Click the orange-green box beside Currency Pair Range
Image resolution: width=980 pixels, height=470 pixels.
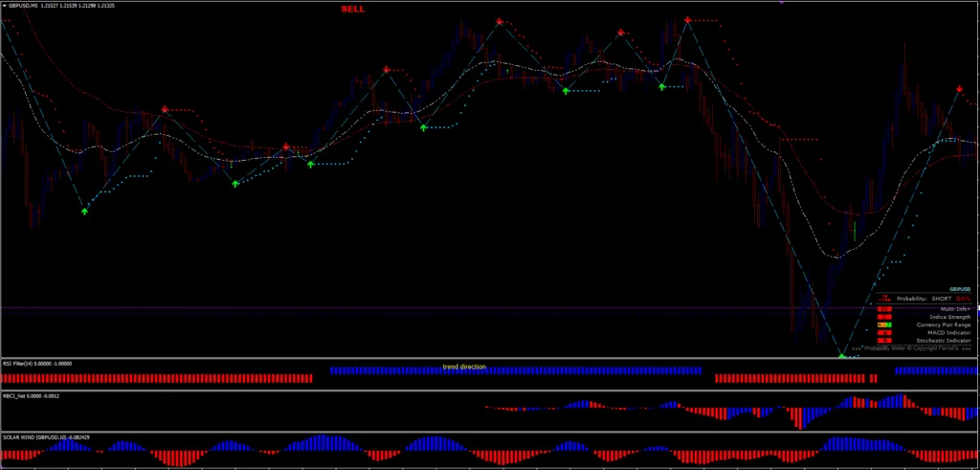coord(884,325)
